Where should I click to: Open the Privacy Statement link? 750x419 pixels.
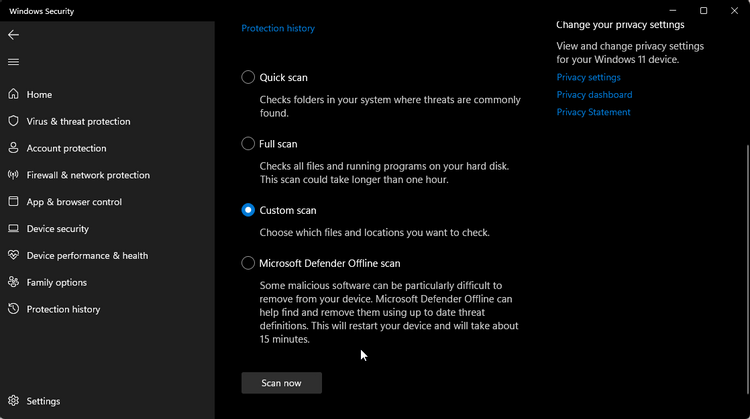[x=593, y=112]
